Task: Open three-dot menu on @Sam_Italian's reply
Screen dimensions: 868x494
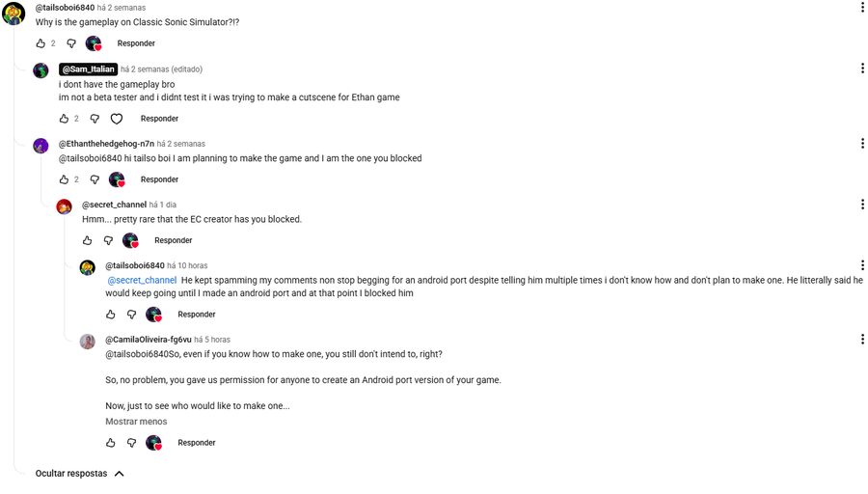Action: pyautogui.click(x=862, y=69)
